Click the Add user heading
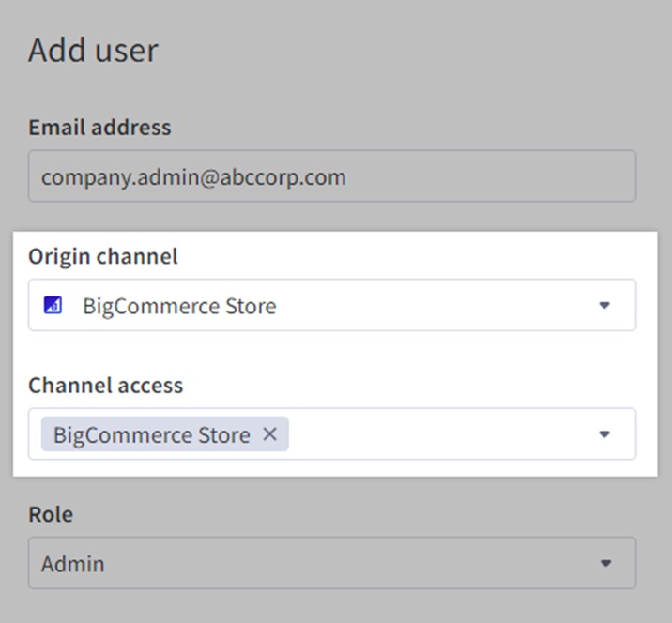672x623 pixels. pyautogui.click(x=94, y=51)
